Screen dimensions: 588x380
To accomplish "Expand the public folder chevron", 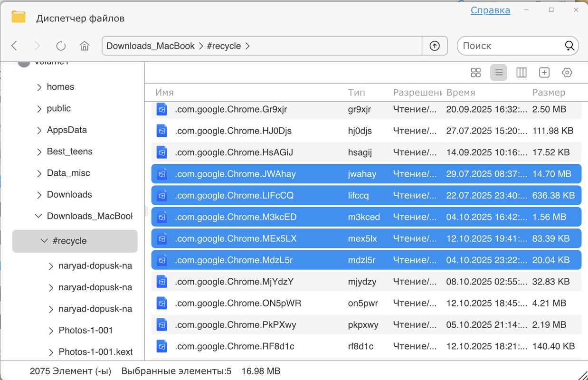I will click(x=39, y=109).
